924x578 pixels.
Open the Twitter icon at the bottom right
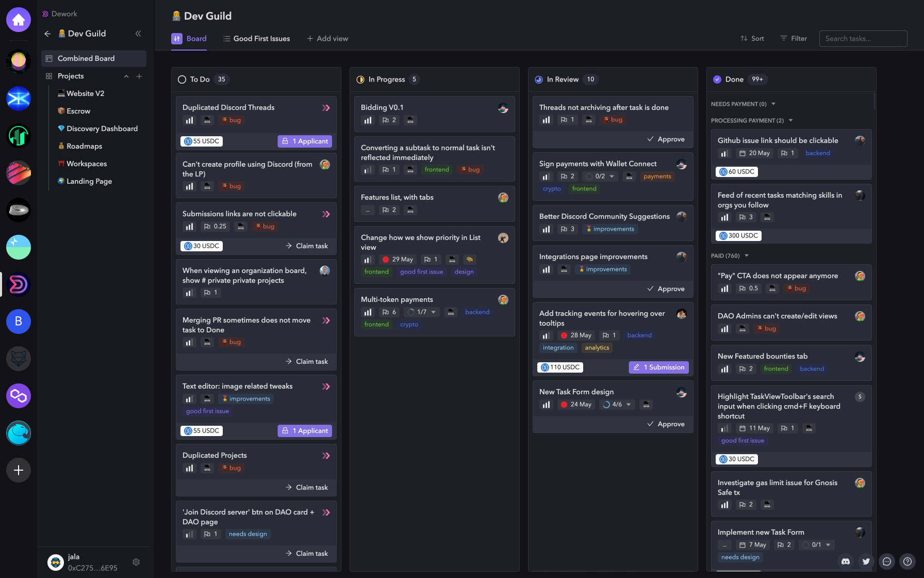click(x=867, y=561)
